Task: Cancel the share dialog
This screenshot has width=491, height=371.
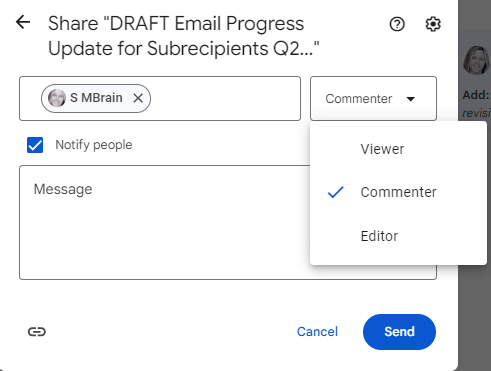Action: 317,332
